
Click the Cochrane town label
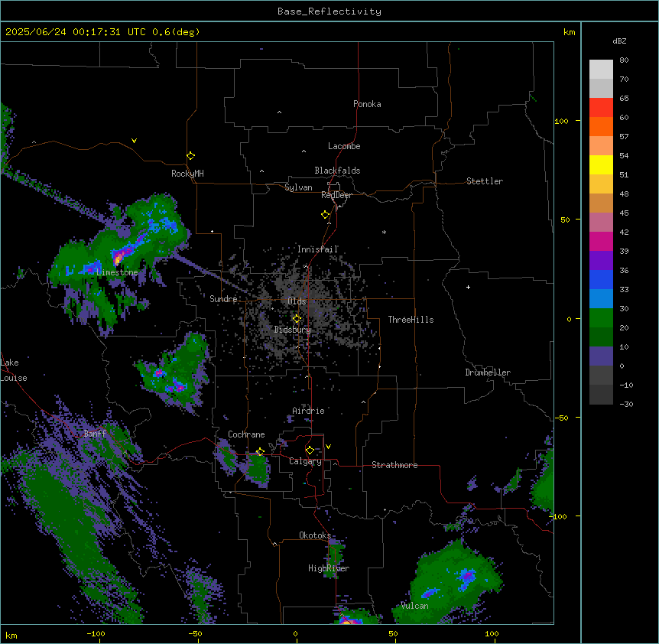click(246, 434)
